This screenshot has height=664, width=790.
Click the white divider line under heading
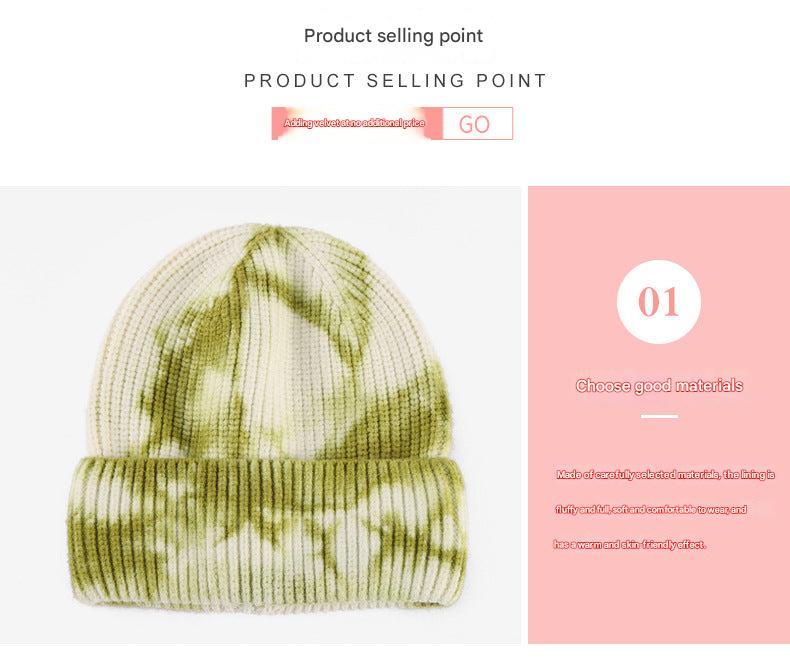(659, 417)
